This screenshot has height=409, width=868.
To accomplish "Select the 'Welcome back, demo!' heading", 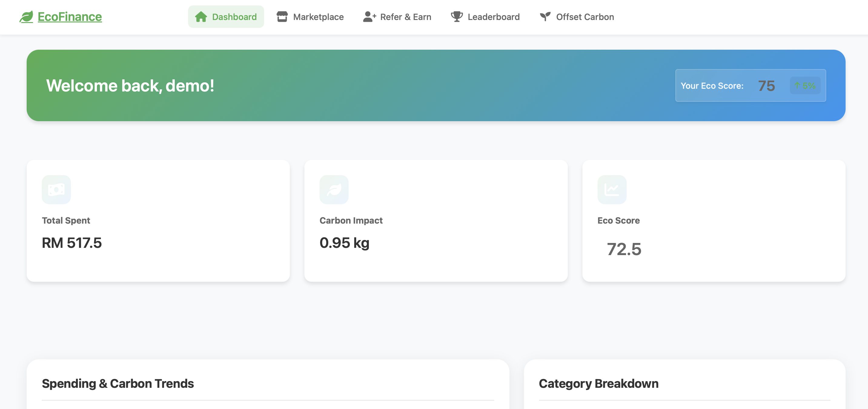I will (130, 86).
